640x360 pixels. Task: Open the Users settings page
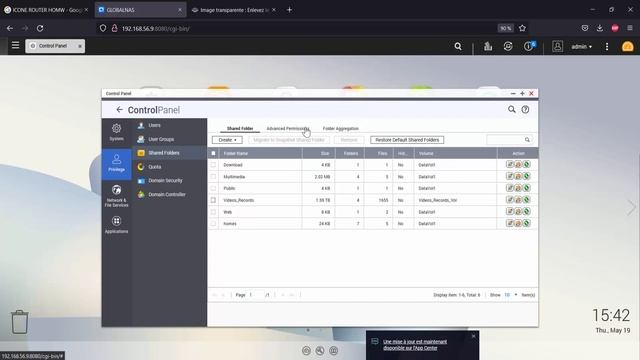[154, 125]
